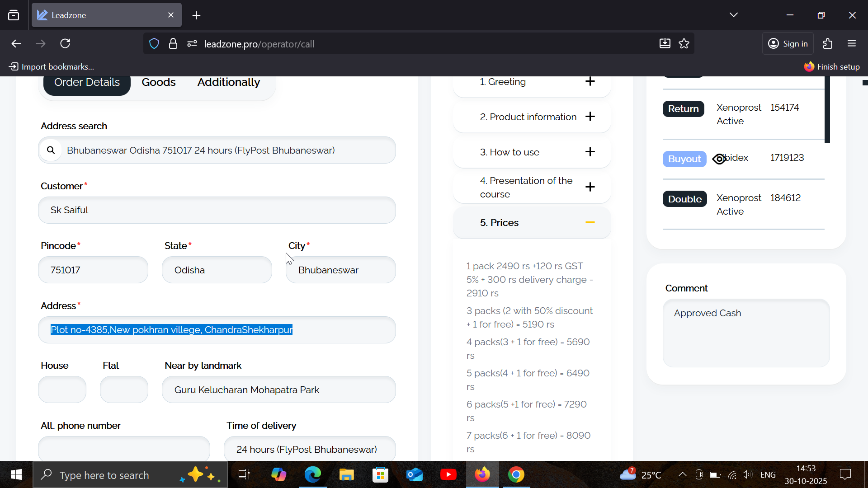The image size is (868, 488).
Task: Expand the 3. How to use section
Action: pyautogui.click(x=590, y=152)
